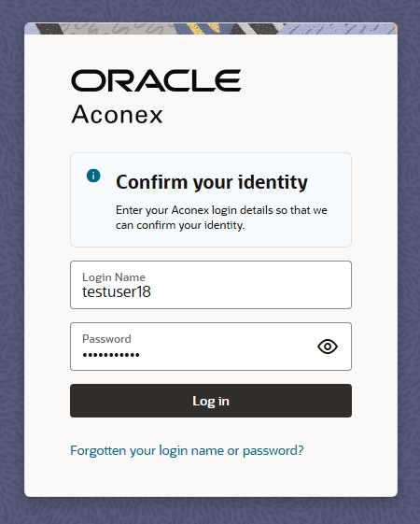Click the yellow stripe in top banner

point(197,28)
